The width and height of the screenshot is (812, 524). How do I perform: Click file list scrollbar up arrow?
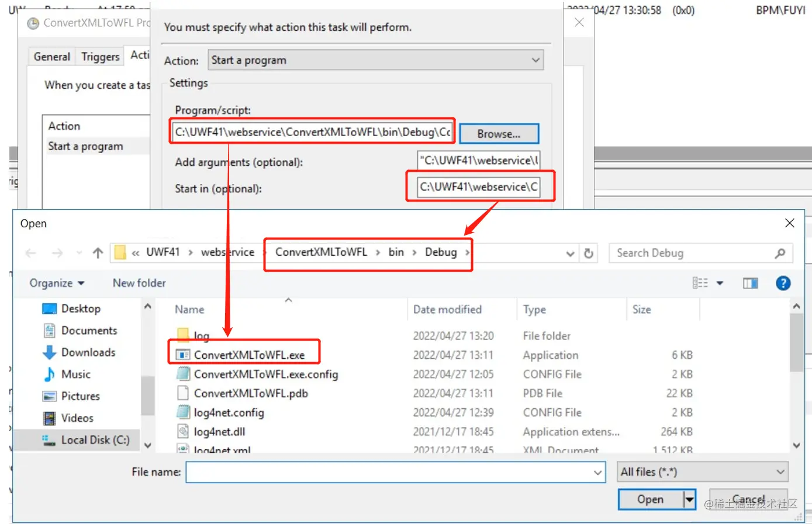pyautogui.click(x=796, y=306)
